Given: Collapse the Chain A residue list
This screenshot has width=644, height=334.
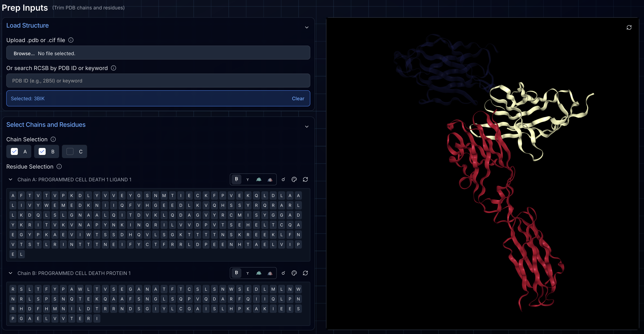Looking at the screenshot, I should click(10, 179).
